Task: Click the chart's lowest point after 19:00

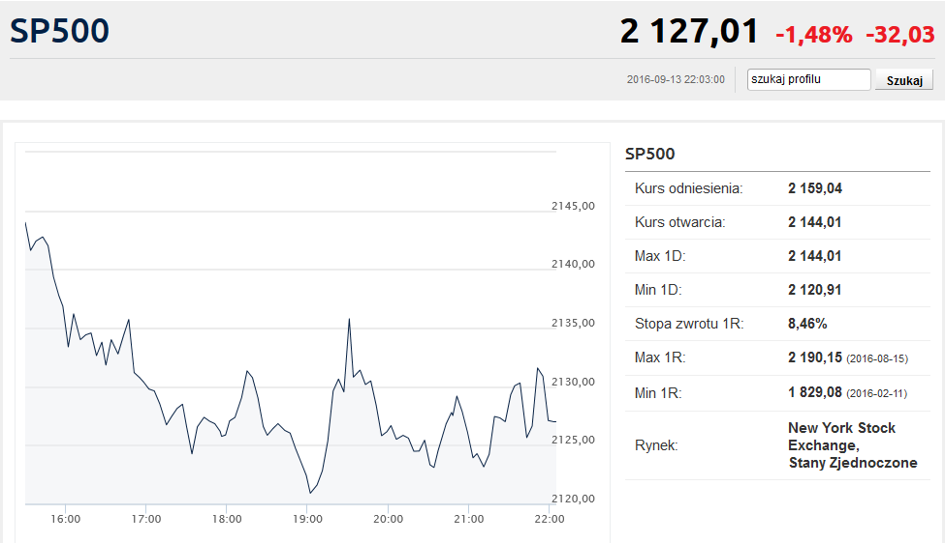Action: coord(310,492)
